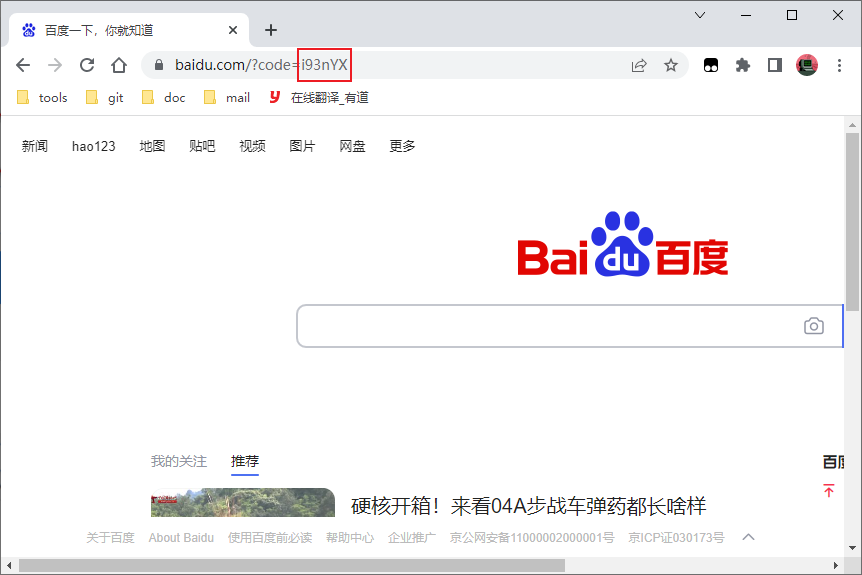Open the 视频 link
The height and width of the screenshot is (575, 862).
pos(252,146)
